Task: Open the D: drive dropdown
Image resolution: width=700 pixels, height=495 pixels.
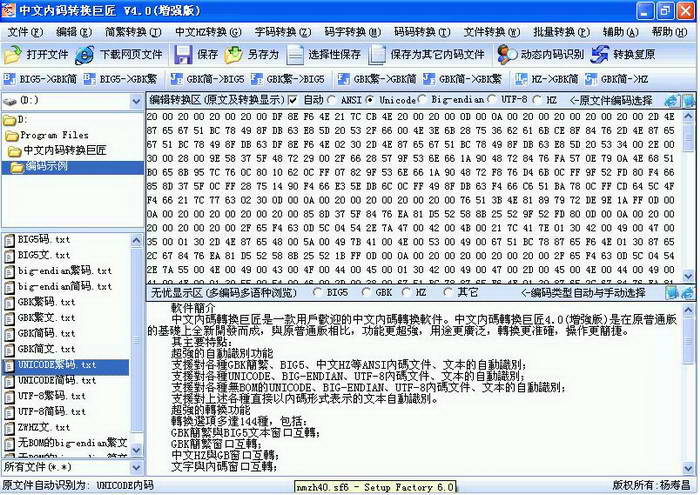Action: click(135, 100)
